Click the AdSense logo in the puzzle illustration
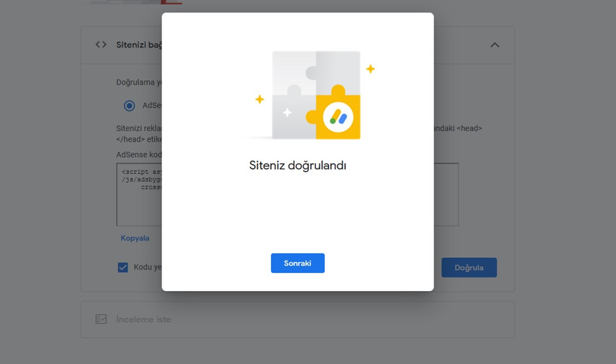The width and height of the screenshot is (616, 364). (x=338, y=117)
